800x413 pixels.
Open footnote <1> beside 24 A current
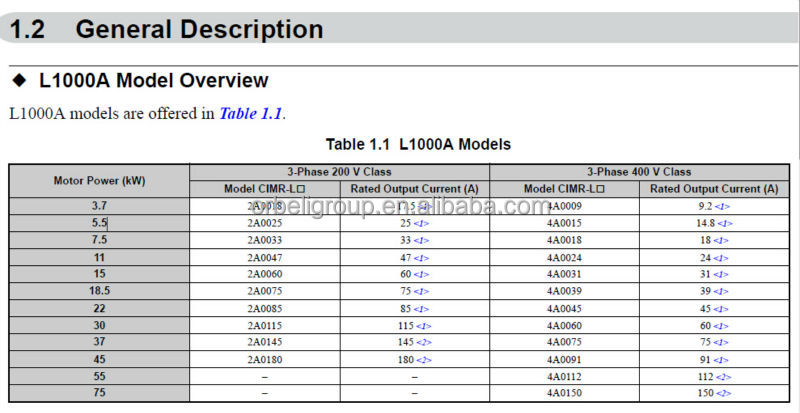[720, 258]
